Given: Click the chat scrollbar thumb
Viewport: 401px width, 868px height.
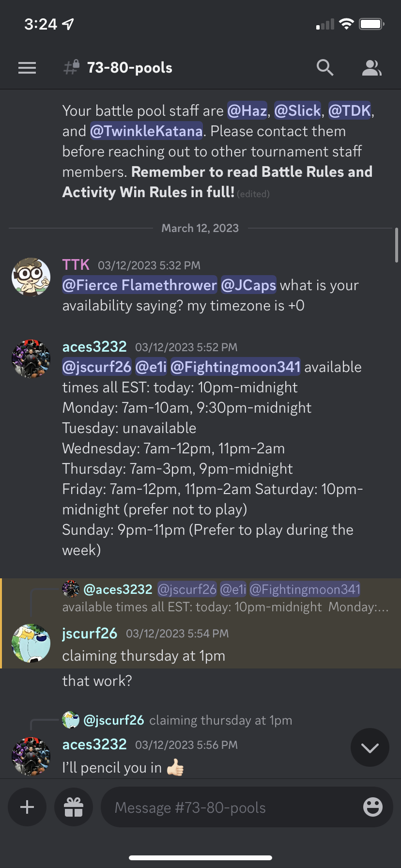Looking at the screenshot, I should pos(397,245).
